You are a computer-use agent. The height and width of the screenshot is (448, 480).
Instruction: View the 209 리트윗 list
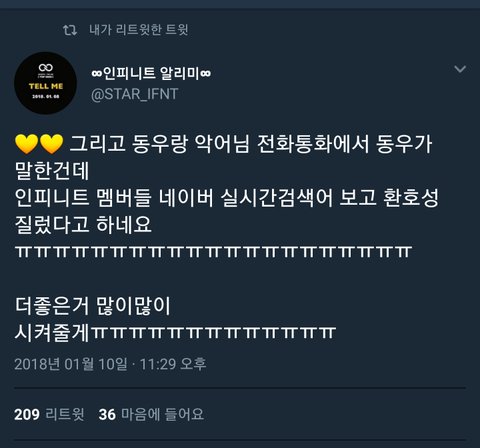pyautogui.click(x=49, y=414)
